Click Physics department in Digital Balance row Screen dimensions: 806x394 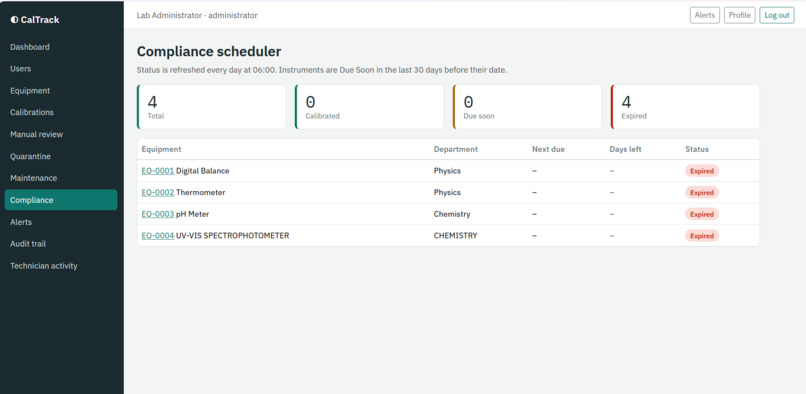point(447,171)
